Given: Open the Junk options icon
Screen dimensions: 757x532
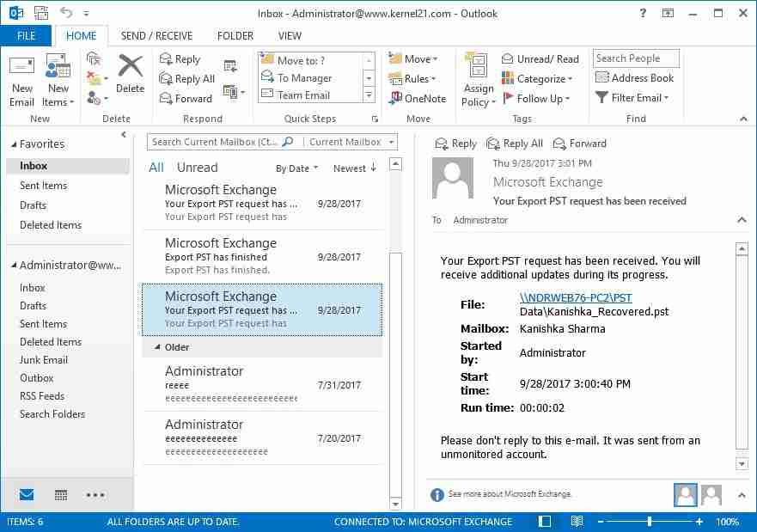Looking at the screenshot, I should point(96,99).
